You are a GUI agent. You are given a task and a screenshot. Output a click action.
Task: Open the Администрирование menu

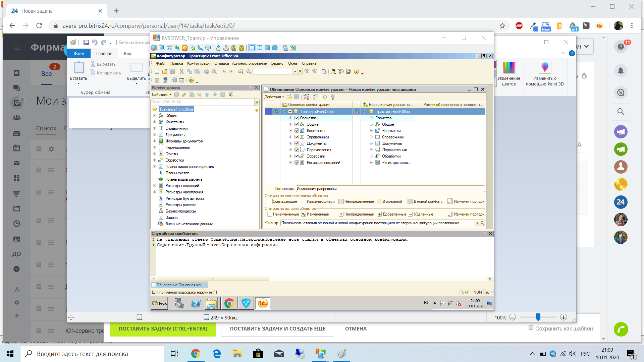click(x=249, y=63)
